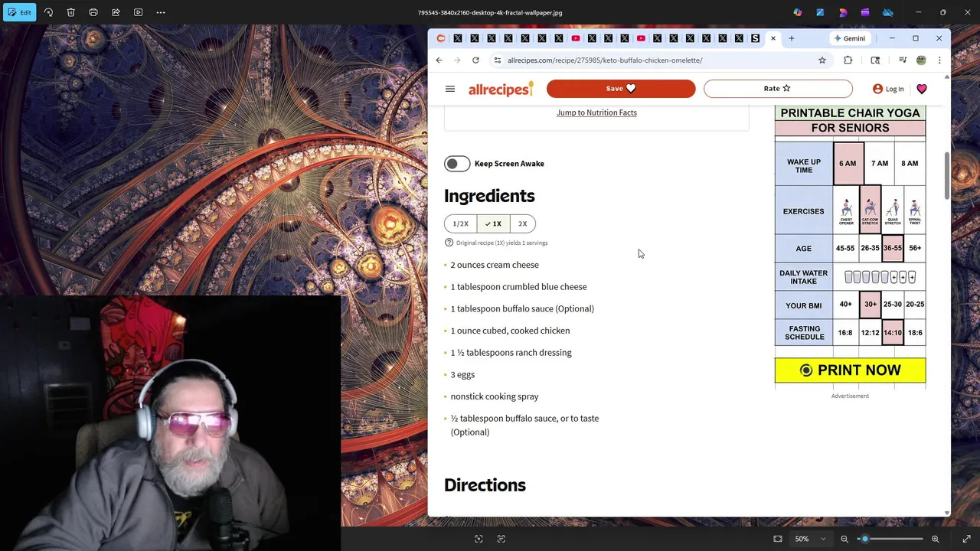Open a new Chrome tab with plus
Image resolution: width=980 pixels, height=551 pixels.
pos(791,38)
